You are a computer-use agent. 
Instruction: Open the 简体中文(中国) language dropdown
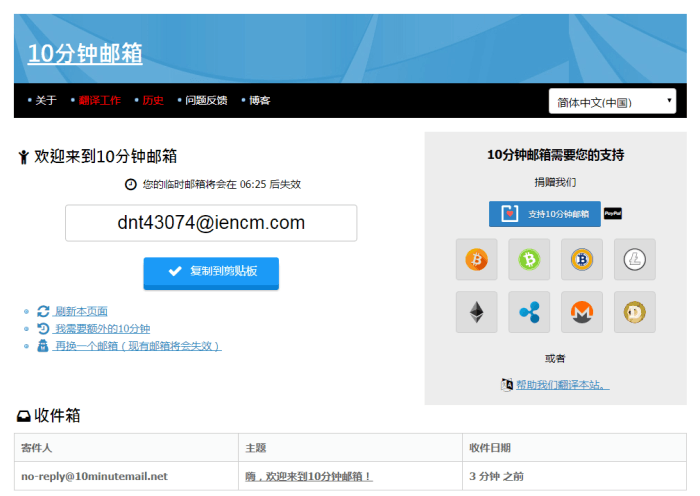click(612, 101)
